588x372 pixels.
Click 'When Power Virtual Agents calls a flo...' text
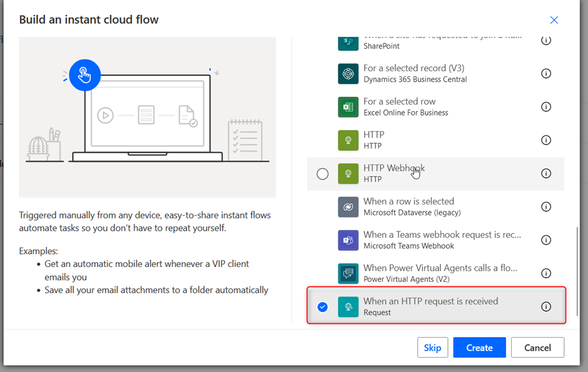440,268
